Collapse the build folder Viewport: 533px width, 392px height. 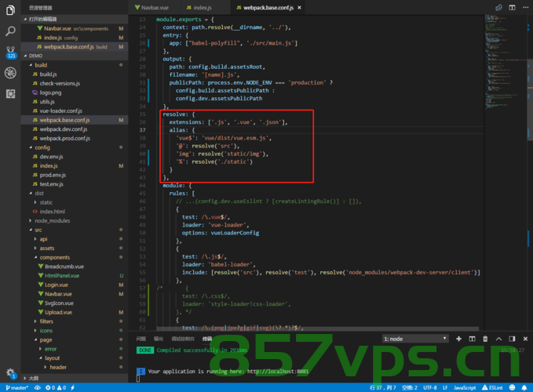(x=75, y=65)
